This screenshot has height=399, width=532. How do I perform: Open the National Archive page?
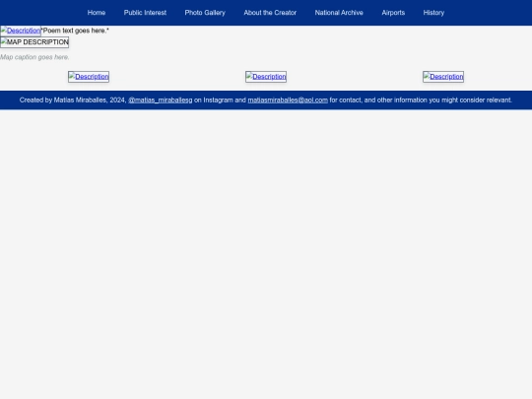pos(339,13)
